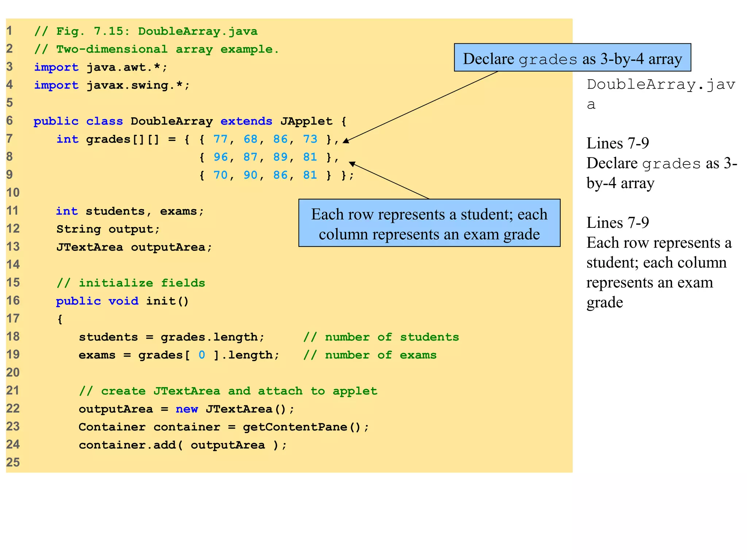Click the second 'Lines 7-9' sidebar heading

[x=618, y=222]
